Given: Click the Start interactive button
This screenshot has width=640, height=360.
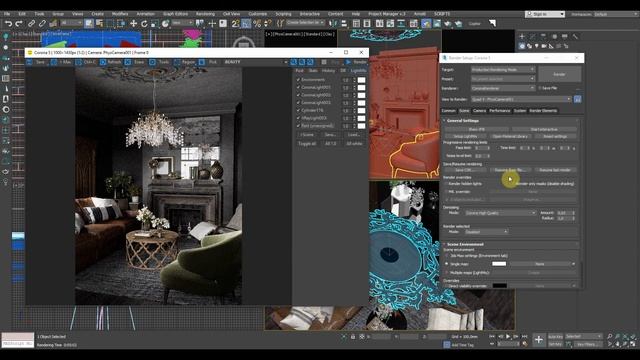Looking at the screenshot, I should click(544, 129).
